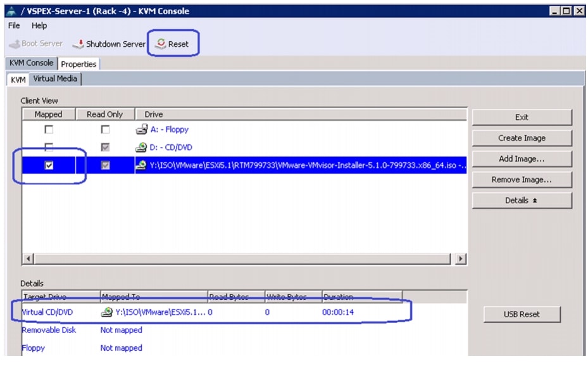588x378 pixels.
Task: Click the disc icon in the Virtual CD/DVD details row
Action: (107, 312)
